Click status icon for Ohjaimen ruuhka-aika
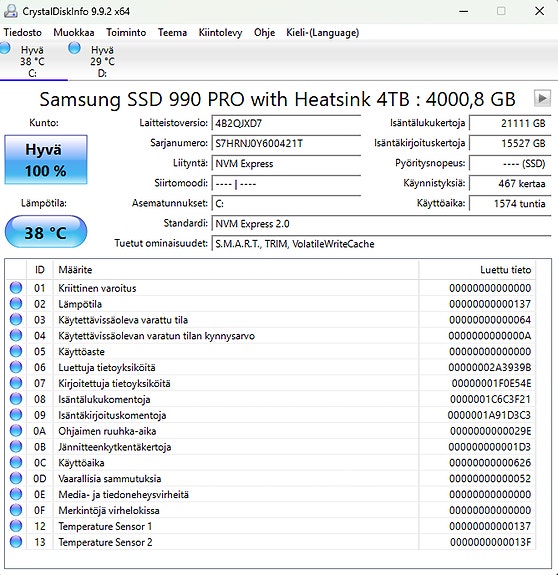The width and height of the screenshot is (558, 575). click(16, 431)
